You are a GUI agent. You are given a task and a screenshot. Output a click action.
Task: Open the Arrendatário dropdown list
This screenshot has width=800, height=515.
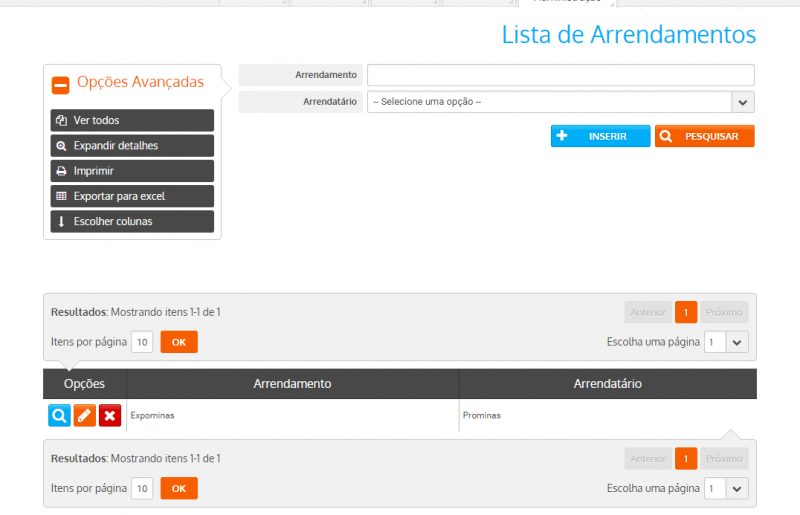(561, 102)
